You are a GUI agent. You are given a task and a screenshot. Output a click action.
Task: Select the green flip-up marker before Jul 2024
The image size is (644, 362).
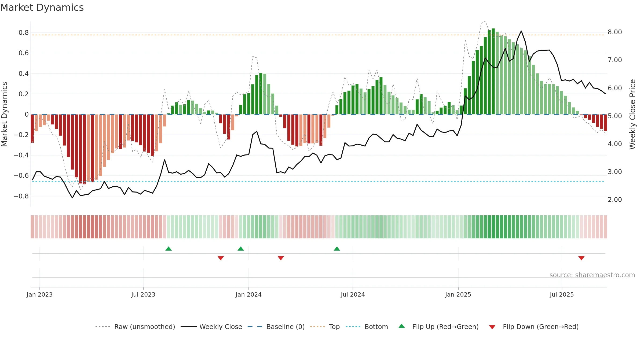(337, 249)
